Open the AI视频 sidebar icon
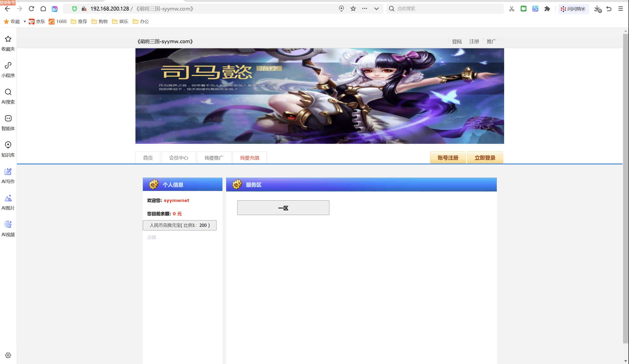 [8, 229]
